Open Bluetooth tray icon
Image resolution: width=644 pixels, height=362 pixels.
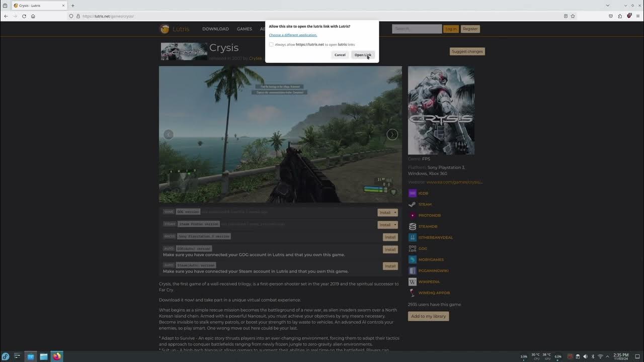pos(593,356)
